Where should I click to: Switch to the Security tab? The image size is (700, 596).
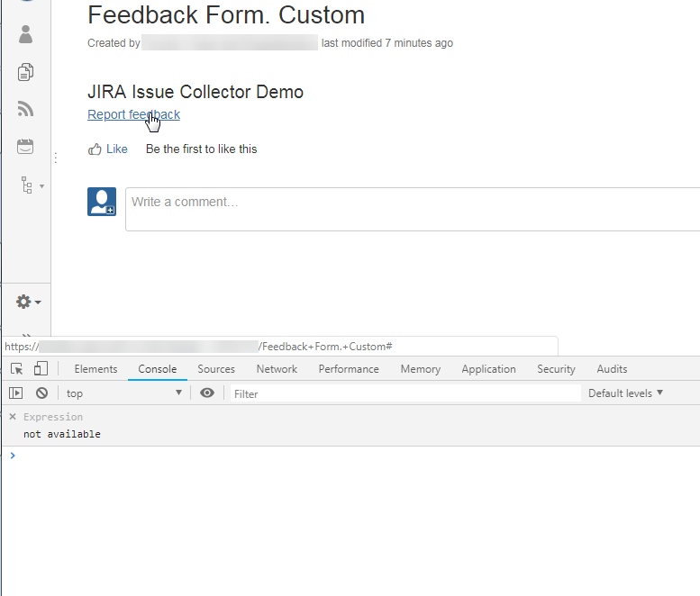[x=556, y=369]
